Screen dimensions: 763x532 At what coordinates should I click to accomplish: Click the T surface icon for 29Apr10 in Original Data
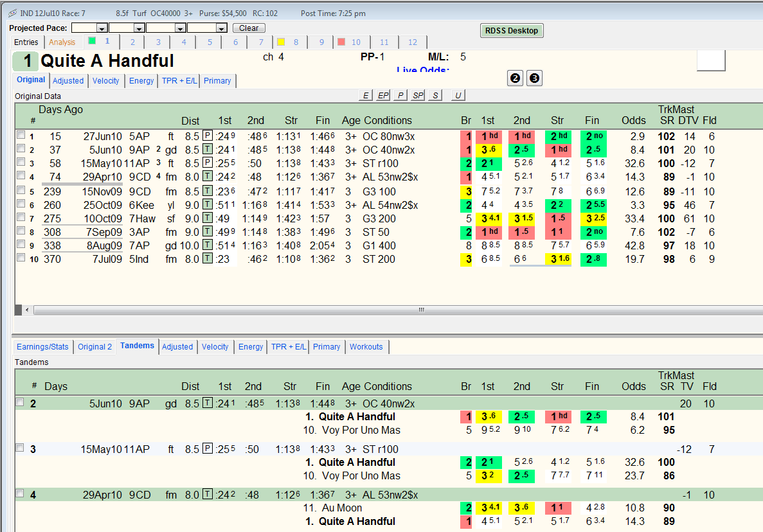207,176
